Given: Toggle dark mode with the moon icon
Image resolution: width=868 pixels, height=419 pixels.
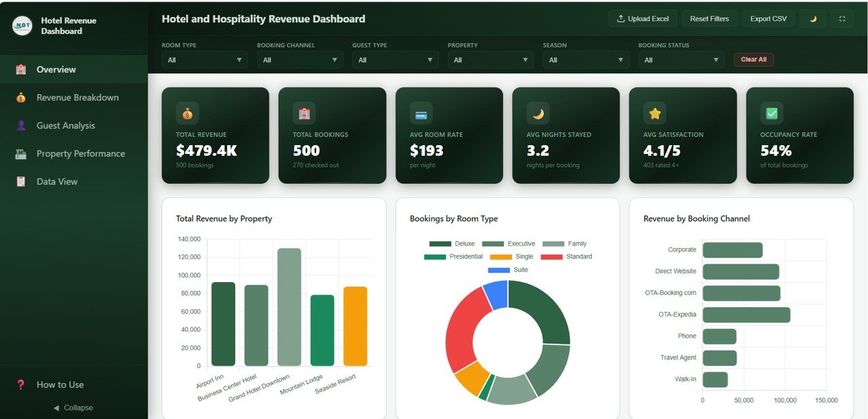Looking at the screenshot, I should pyautogui.click(x=812, y=18).
